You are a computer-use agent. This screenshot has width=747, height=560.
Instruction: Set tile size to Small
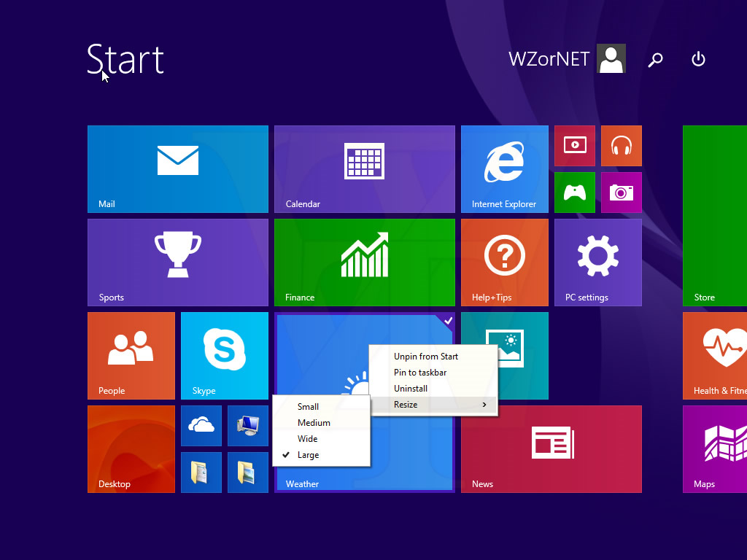click(x=308, y=407)
